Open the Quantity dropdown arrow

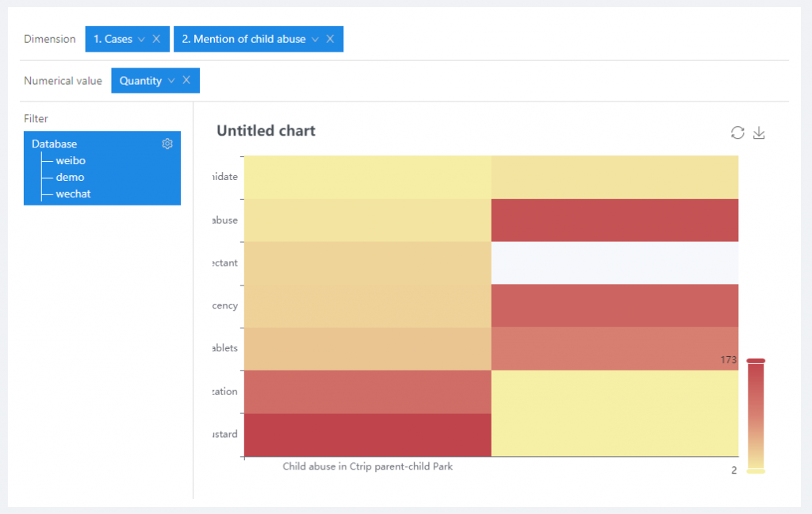pyautogui.click(x=171, y=80)
